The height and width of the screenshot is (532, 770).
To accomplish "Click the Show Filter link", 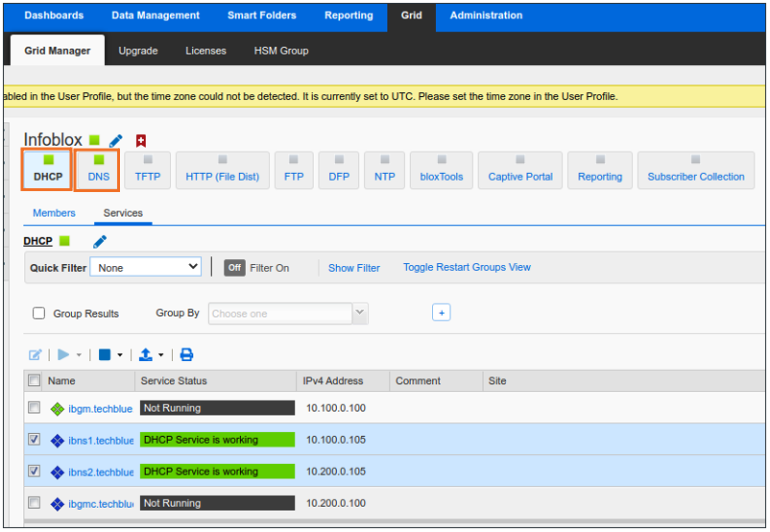I will tap(354, 268).
